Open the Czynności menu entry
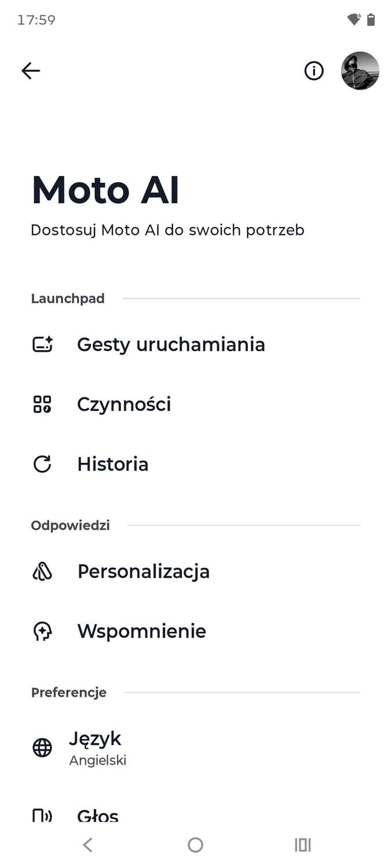This screenshot has height=868, width=391. click(x=124, y=404)
